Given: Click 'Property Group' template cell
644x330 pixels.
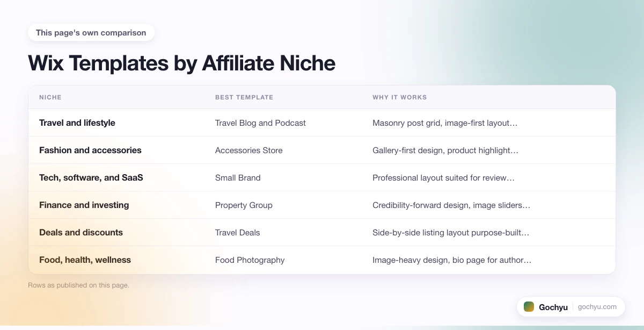Looking at the screenshot, I should (x=244, y=205).
